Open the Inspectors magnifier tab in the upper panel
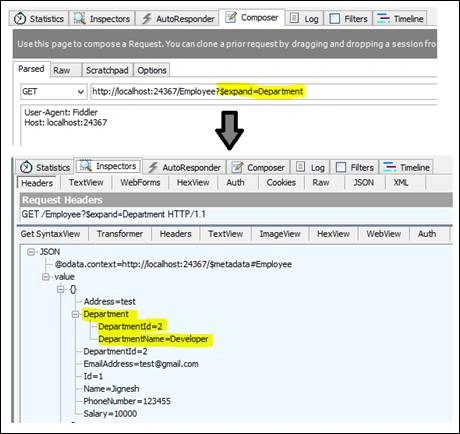This screenshot has width=460, height=434. click(x=102, y=18)
